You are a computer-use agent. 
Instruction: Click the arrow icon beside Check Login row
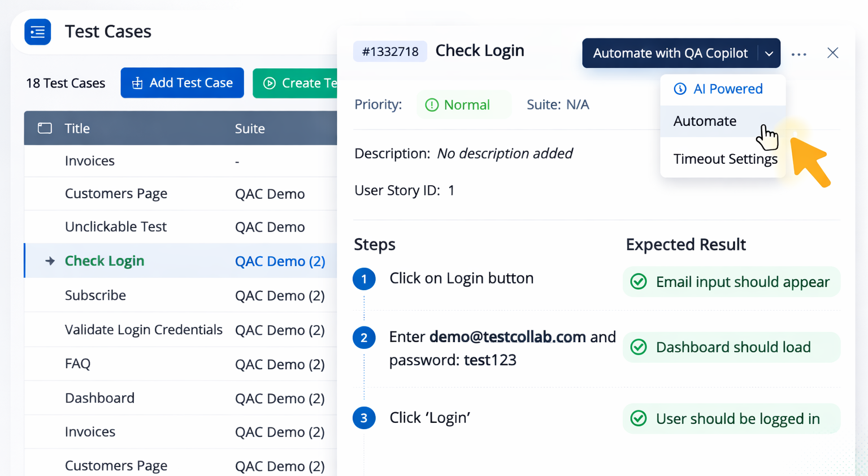50,261
